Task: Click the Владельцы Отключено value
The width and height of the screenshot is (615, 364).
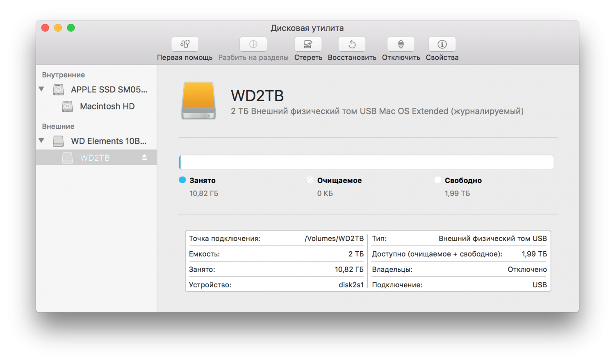Action: pos(527,269)
